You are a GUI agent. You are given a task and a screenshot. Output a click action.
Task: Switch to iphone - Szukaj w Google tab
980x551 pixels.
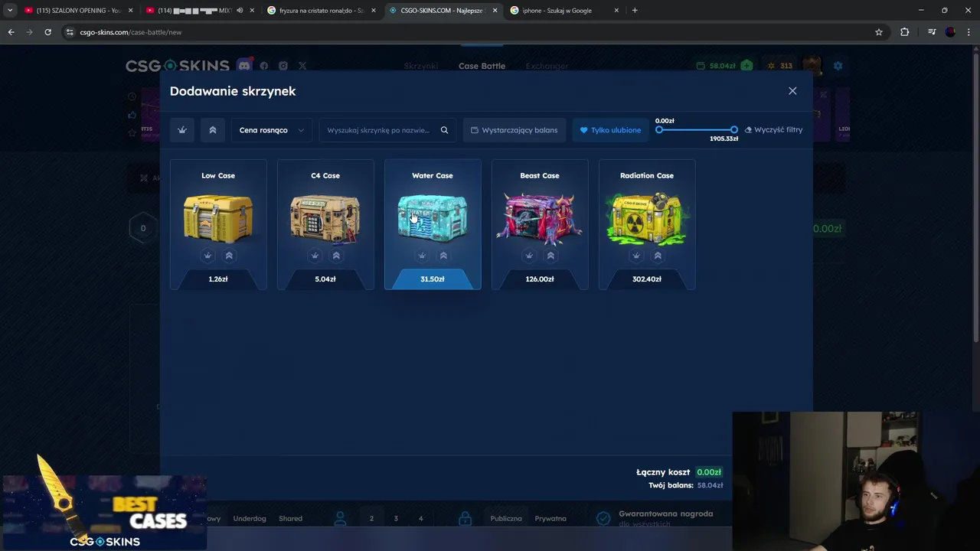[564, 11]
